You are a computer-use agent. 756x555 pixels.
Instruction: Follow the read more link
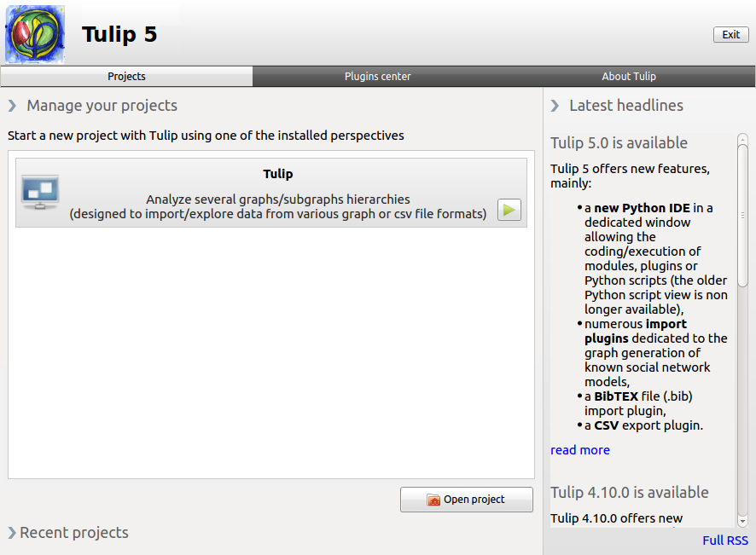[580, 450]
